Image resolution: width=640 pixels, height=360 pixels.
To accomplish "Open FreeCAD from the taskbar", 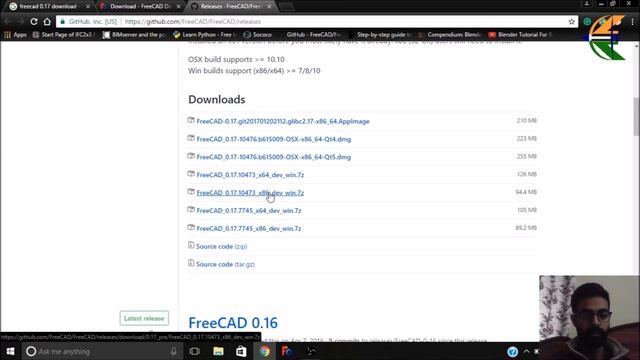I will 287,351.
